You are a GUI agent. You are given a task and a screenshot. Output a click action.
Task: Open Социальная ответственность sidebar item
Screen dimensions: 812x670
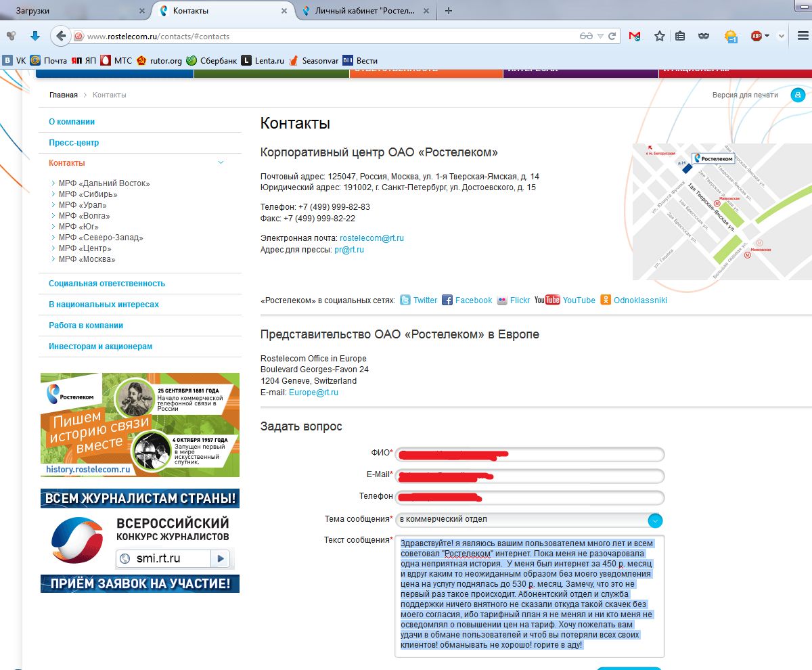tap(107, 284)
